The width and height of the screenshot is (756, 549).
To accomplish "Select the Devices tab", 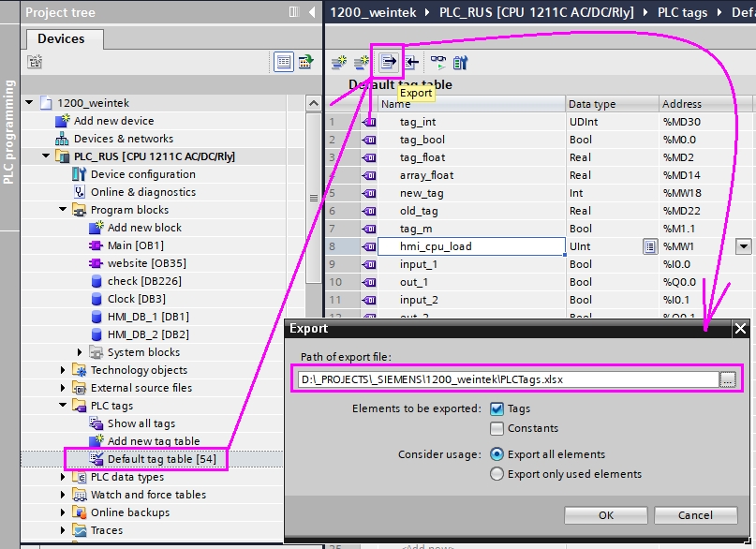I will pos(61,38).
